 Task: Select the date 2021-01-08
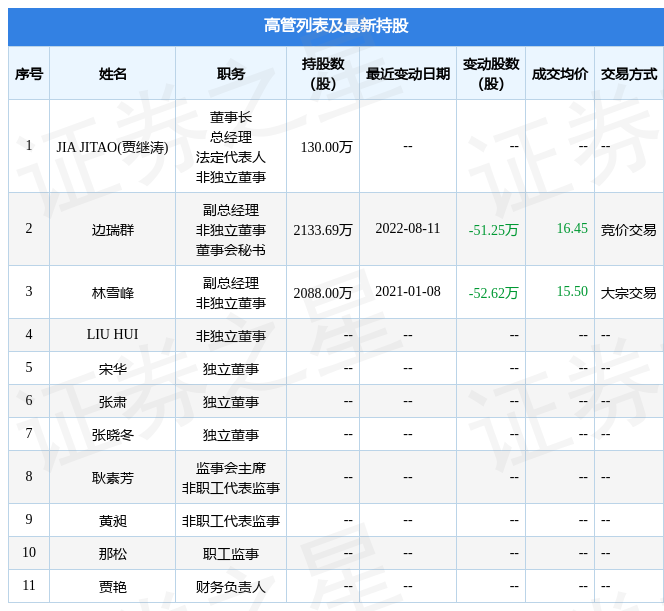point(408,291)
